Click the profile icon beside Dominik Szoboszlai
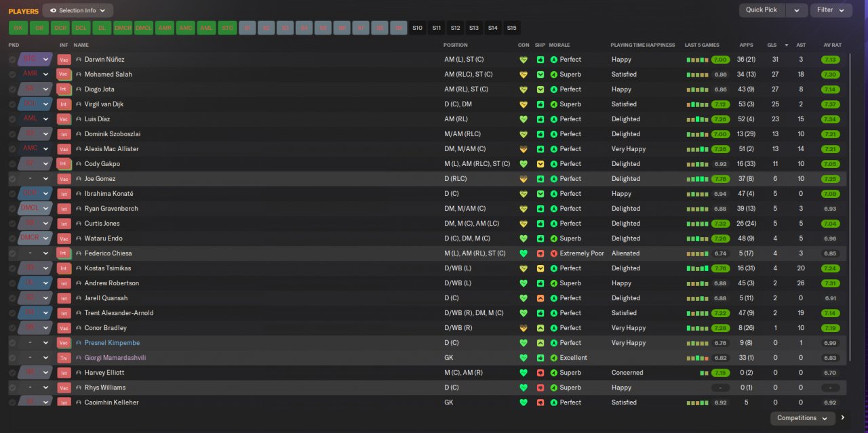 click(x=79, y=134)
